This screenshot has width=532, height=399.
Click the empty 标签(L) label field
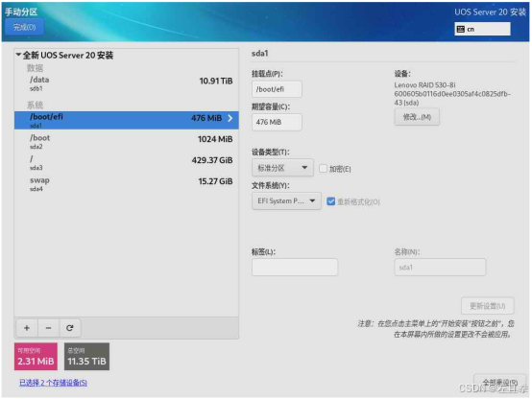(x=295, y=268)
